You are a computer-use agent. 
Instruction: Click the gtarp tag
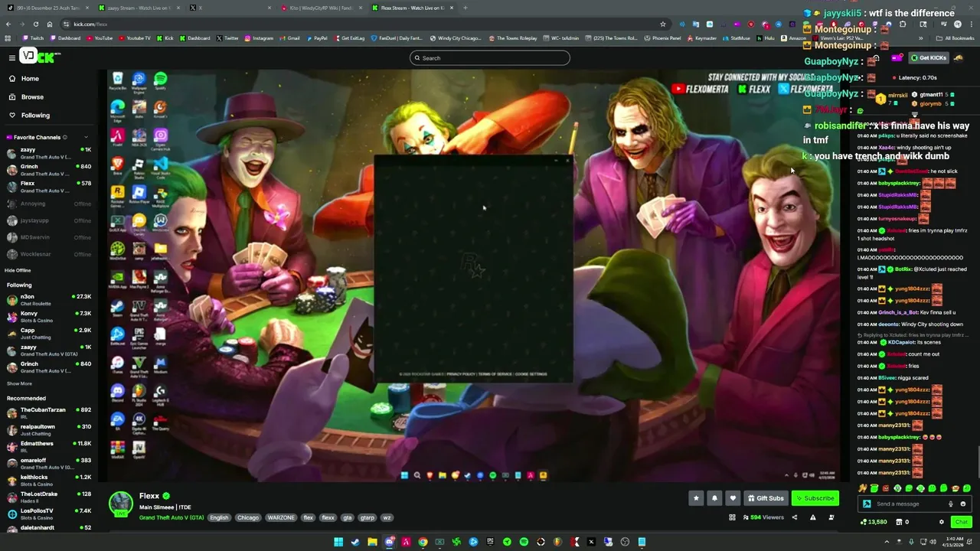point(367,517)
